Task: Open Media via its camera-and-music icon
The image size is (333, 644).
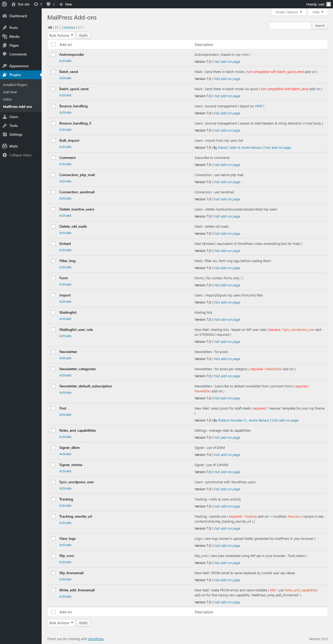Action: coord(5,36)
